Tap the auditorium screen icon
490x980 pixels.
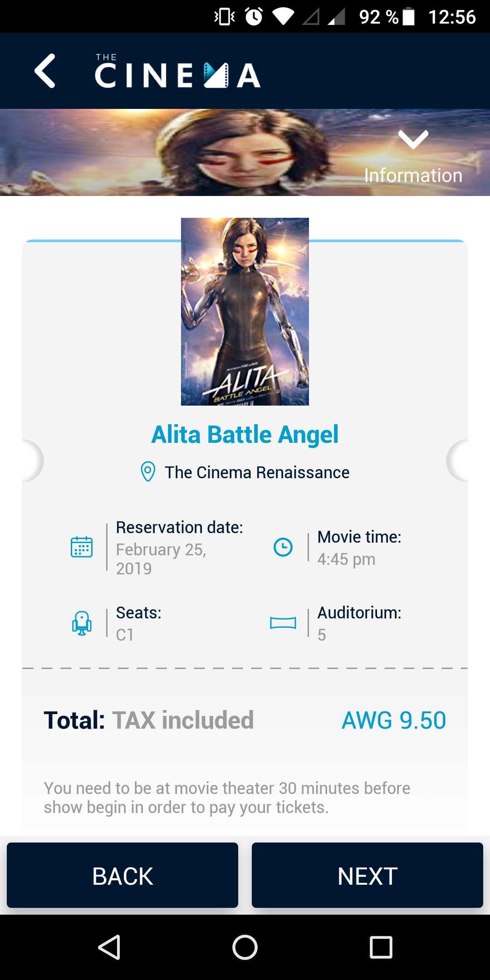coord(283,623)
